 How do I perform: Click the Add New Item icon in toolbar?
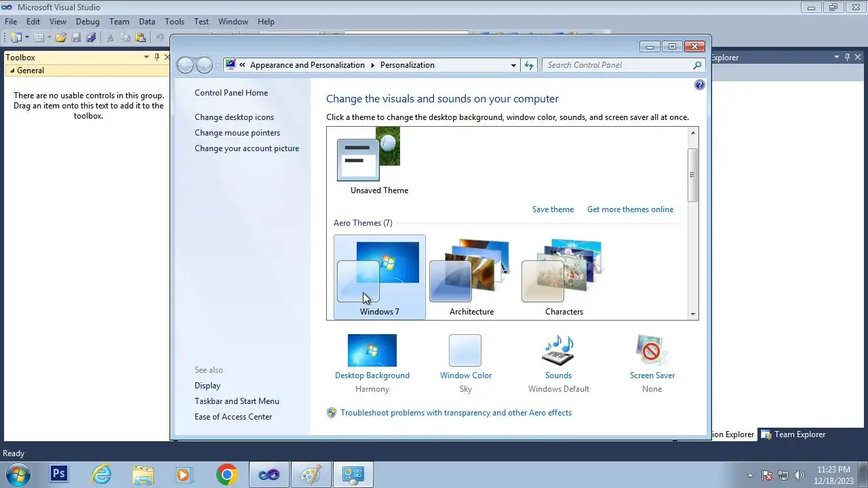pos(39,38)
